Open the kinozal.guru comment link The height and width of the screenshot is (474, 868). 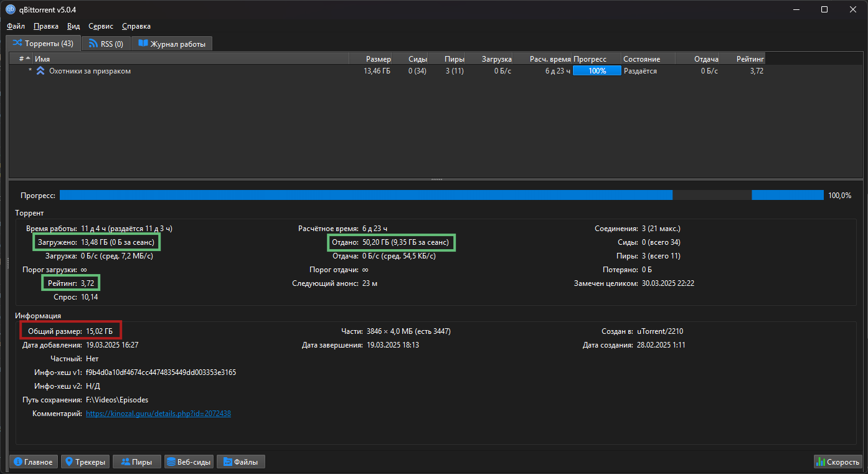(158, 414)
